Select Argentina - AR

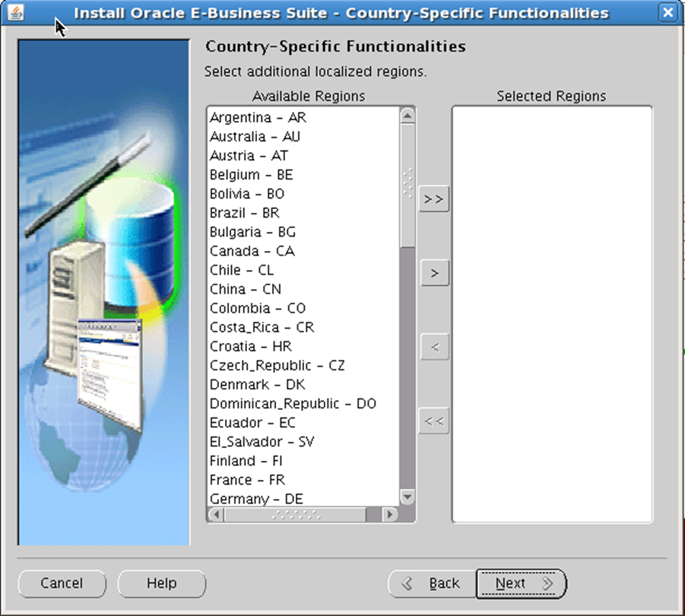pyautogui.click(x=303, y=118)
